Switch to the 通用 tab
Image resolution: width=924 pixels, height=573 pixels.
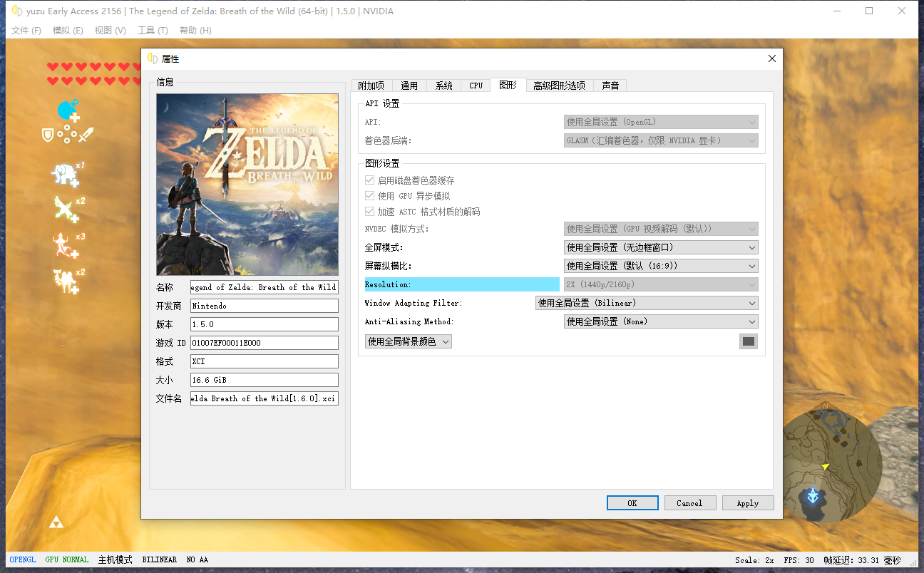coord(409,86)
